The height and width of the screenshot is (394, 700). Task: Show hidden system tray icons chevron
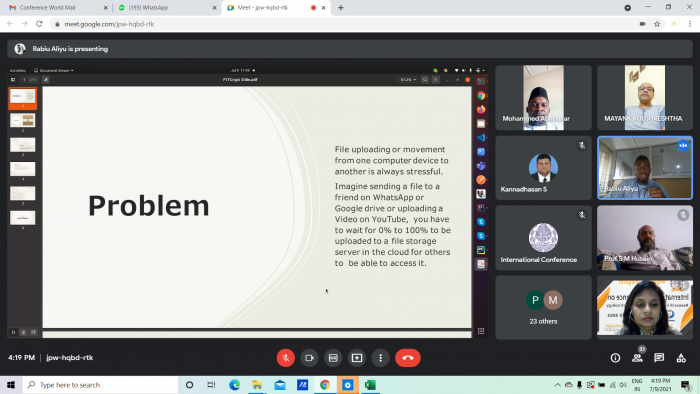coord(557,385)
